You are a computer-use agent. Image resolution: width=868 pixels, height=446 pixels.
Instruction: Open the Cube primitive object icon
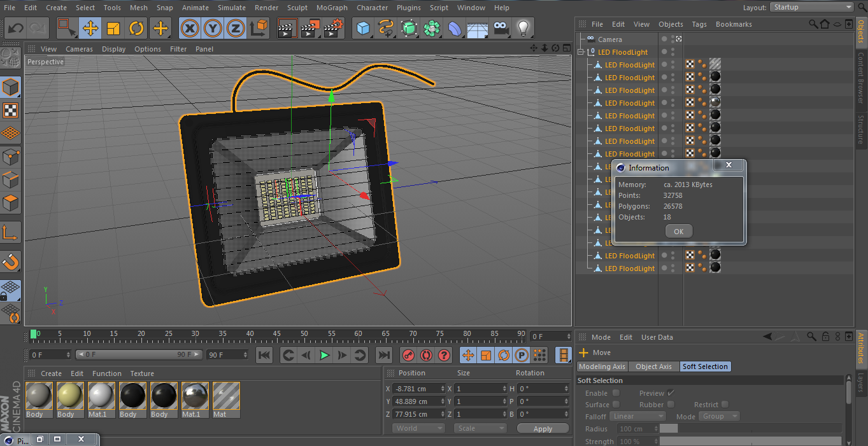pyautogui.click(x=363, y=28)
